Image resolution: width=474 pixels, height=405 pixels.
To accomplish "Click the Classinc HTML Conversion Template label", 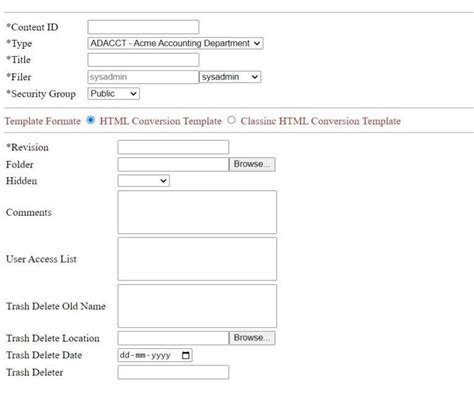I will 321,121.
